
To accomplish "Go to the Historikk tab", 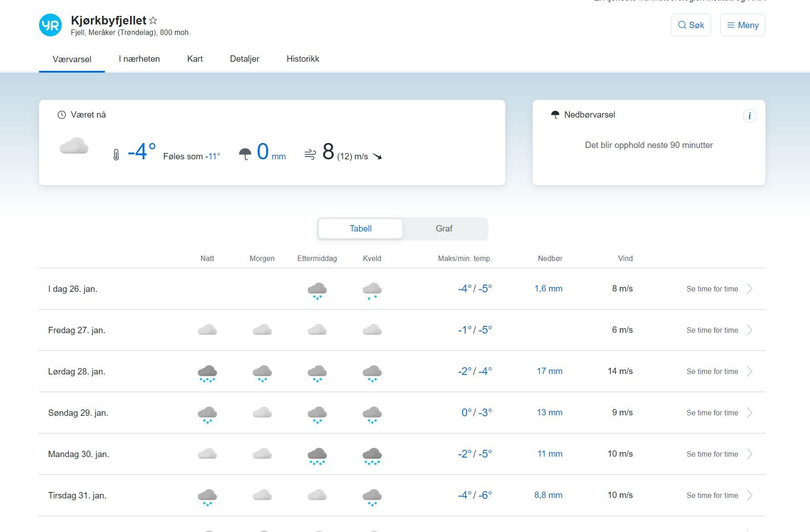I will tap(302, 59).
